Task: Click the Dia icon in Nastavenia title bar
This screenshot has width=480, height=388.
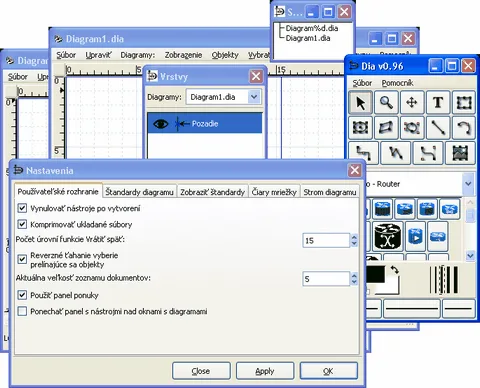Action: (18, 170)
